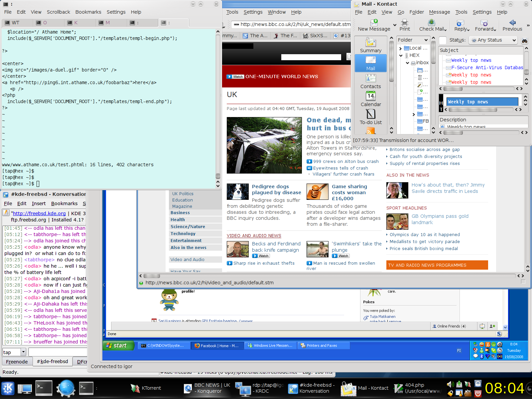Click Online Friends (4) in Facebook bar
Screen dimensions: 532x399
pyautogui.click(x=449, y=326)
